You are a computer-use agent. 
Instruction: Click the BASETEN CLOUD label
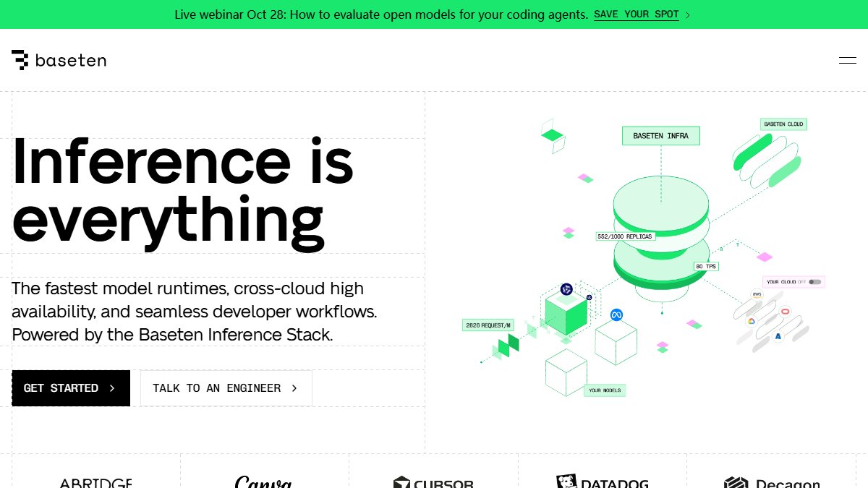(x=783, y=124)
